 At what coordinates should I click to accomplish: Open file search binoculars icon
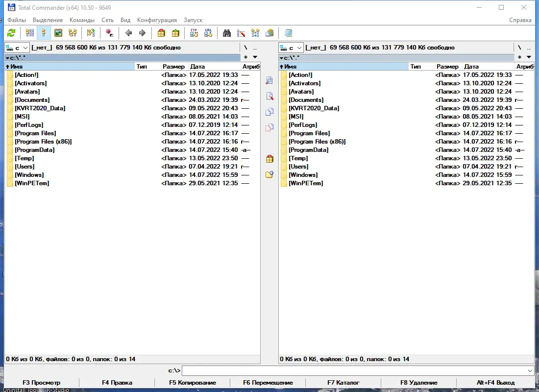[227, 33]
